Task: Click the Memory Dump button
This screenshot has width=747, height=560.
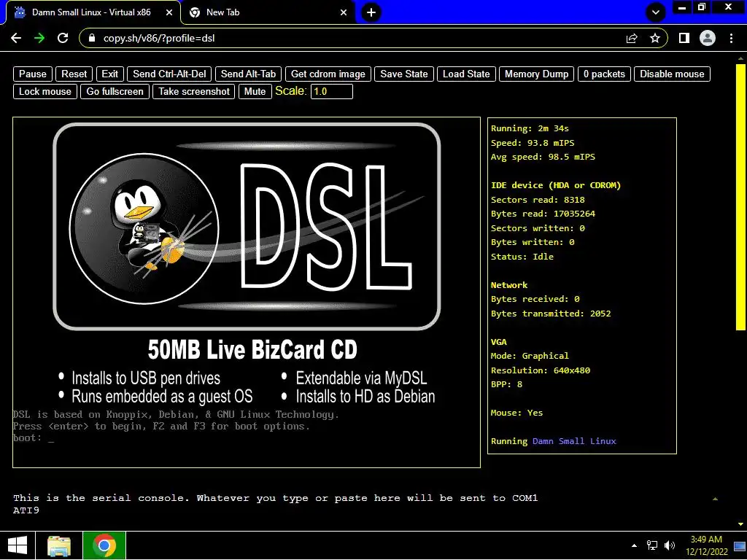Action: [x=536, y=74]
